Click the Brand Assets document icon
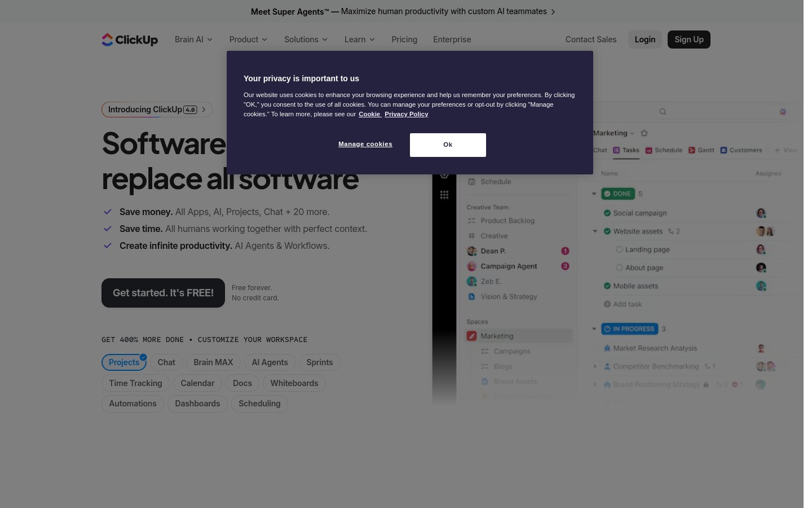 click(x=484, y=382)
